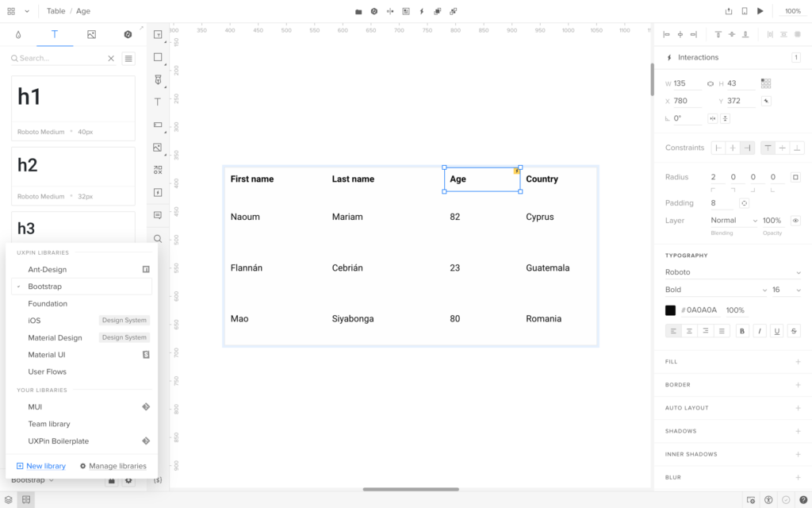Choose the Material Design library
The image size is (812, 508).
82,337
